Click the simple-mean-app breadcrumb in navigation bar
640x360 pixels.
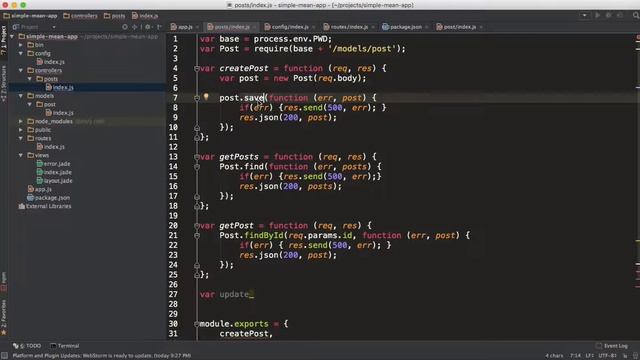coord(31,16)
